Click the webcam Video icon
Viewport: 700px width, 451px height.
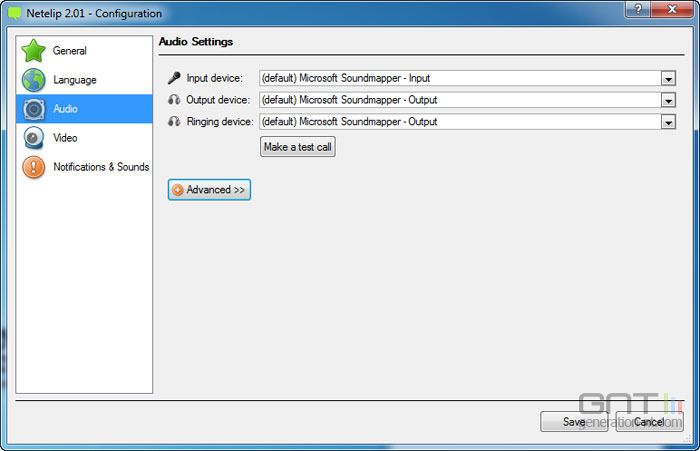[33, 138]
